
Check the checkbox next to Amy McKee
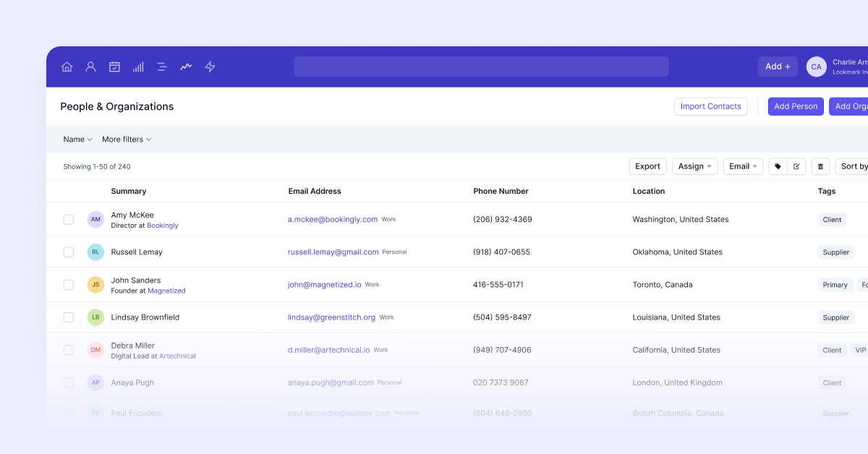pyautogui.click(x=68, y=219)
